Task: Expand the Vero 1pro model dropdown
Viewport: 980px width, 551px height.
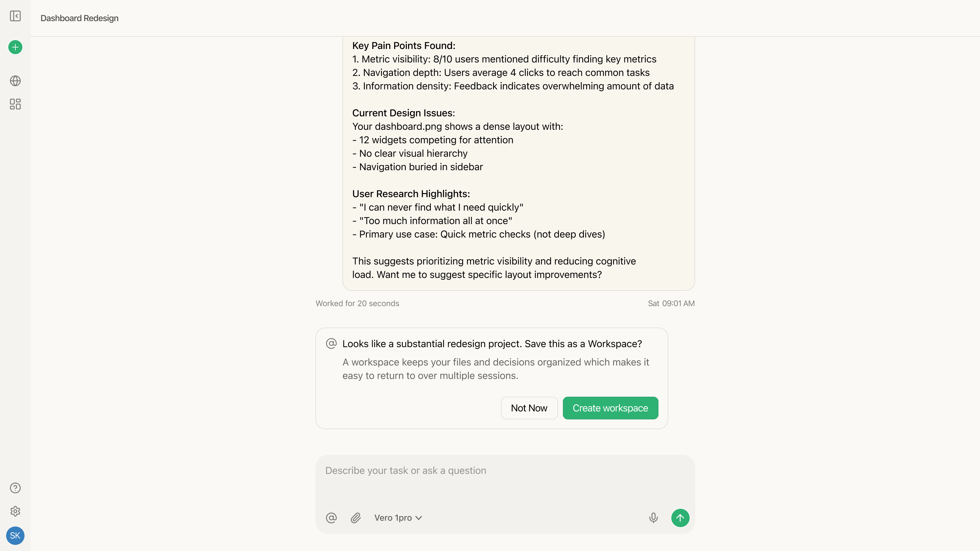Action: 398,518
